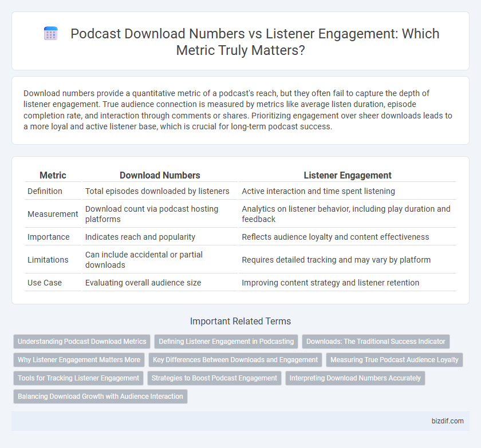481x448 pixels.
Task: Click the Download Numbers column header
Action: pos(160,175)
